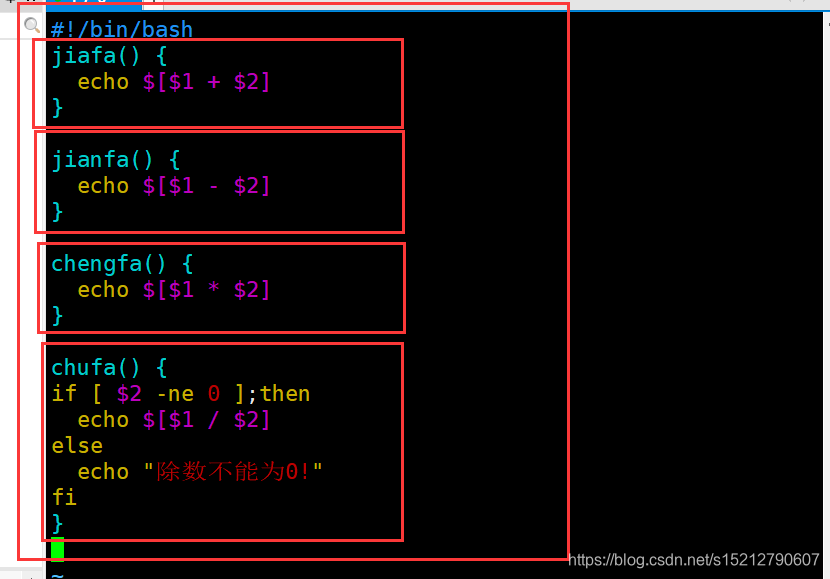Click the 'chengfa() {' function line
Image resolution: width=830 pixels, height=579 pixels.
coord(122,264)
